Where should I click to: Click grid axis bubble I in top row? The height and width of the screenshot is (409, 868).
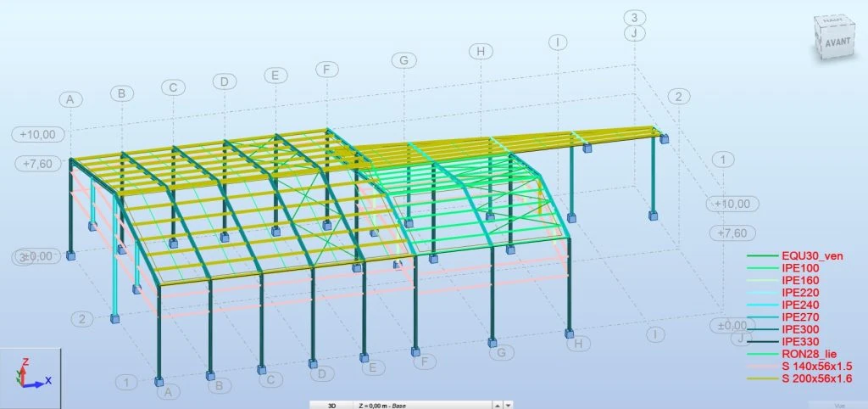pos(558,42)
